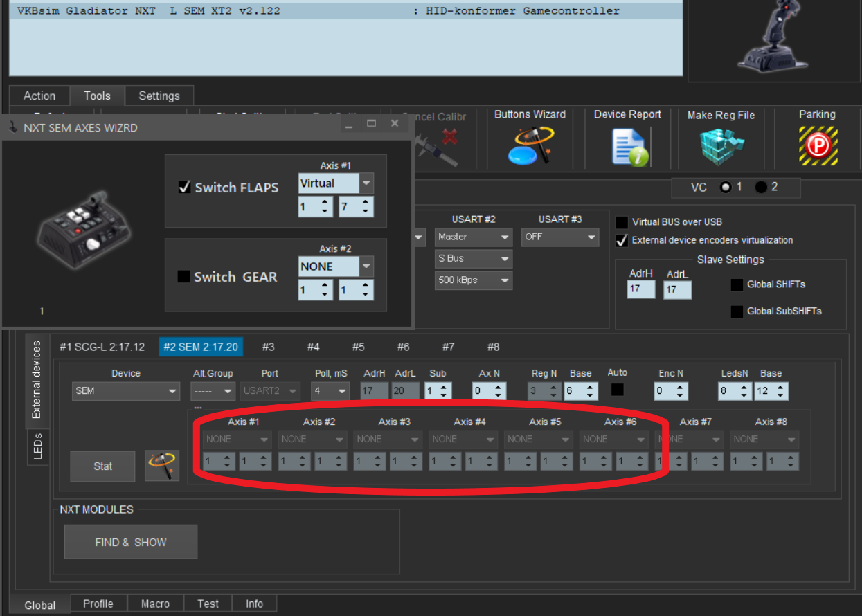Viewport: 862px width, 616px height.
Task: Adjust the Reg Base stepper showing 6
Action: 581,391
